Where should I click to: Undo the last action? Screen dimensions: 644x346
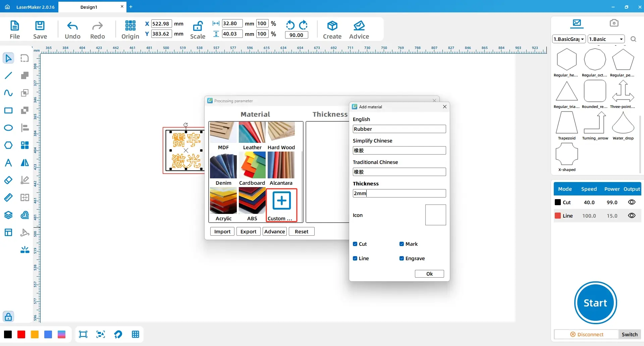point(72,26)
